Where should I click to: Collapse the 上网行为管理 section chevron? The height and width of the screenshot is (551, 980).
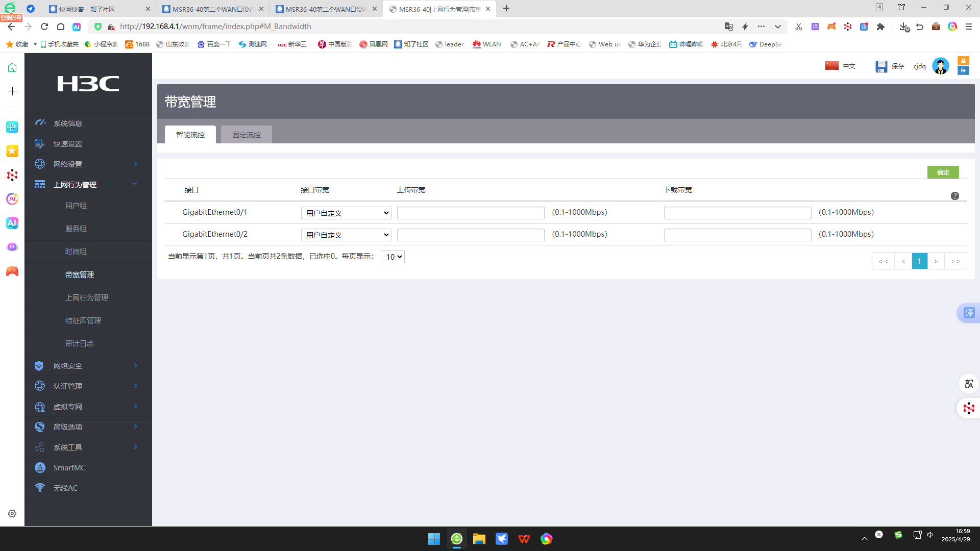[135, 184]
